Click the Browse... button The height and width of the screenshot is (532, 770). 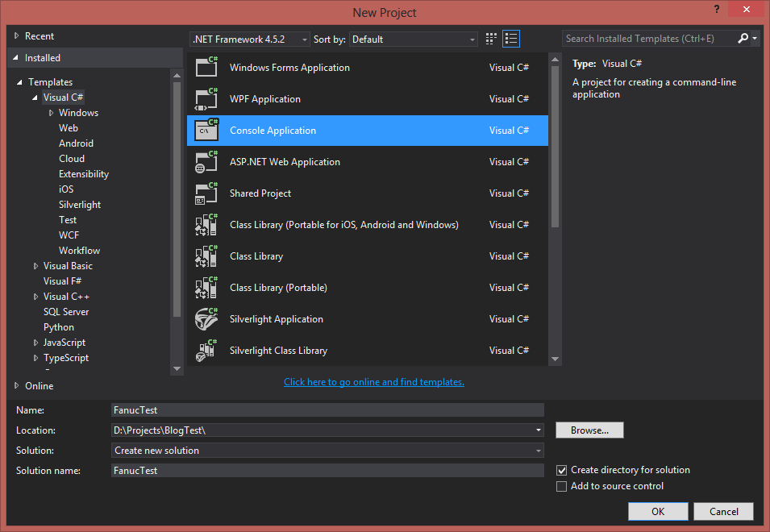click(x=589, y=430)
